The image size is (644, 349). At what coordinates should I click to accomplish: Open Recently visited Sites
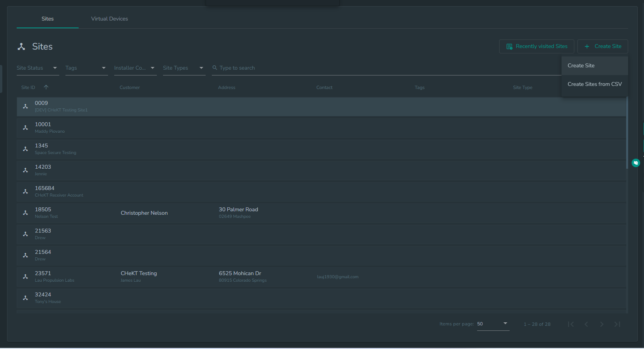point(536,46)
